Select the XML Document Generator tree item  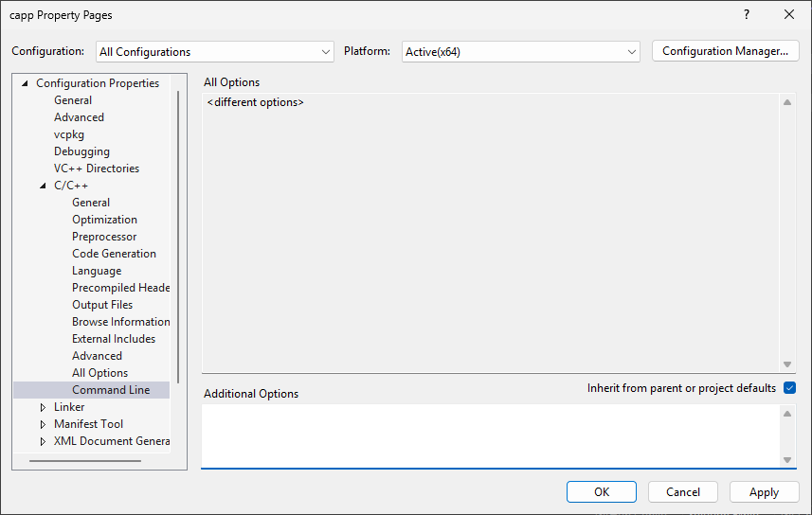112,441
